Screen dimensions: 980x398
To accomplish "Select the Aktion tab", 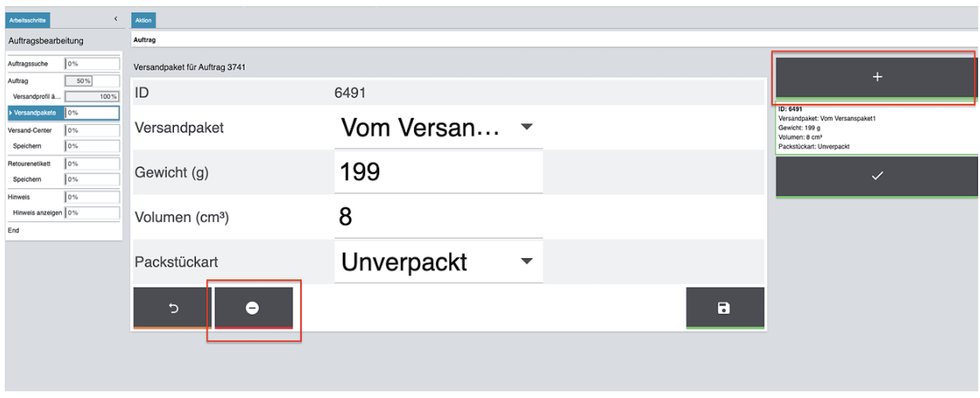I will pyautogui.click(x=143, y=20).
